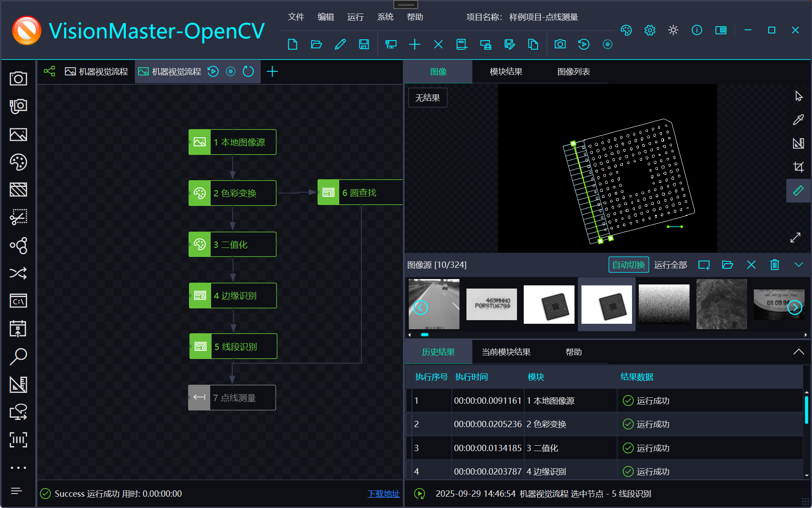Click the 无结果 button on image

pyautogui.click(x=428, y=98)
